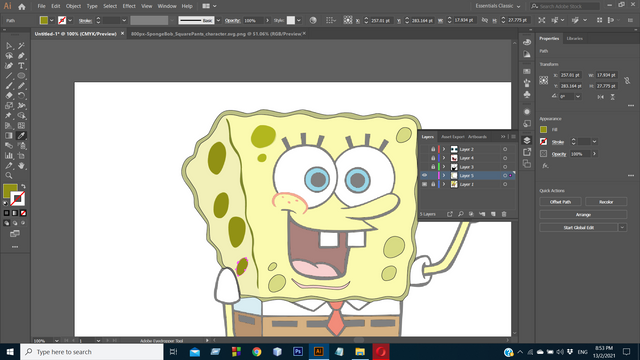Image resolution: width=640 pixels, height=360 pixels.
Task: Click Fill swatch in Appearance section
Action: (x=543, y=130)
